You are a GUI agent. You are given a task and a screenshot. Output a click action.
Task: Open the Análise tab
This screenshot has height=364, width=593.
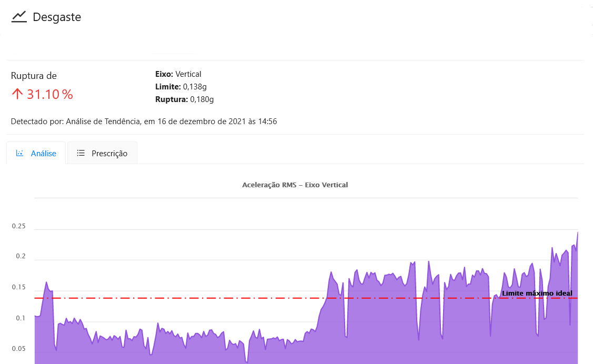pyautogui.click(x=36, y=153)
